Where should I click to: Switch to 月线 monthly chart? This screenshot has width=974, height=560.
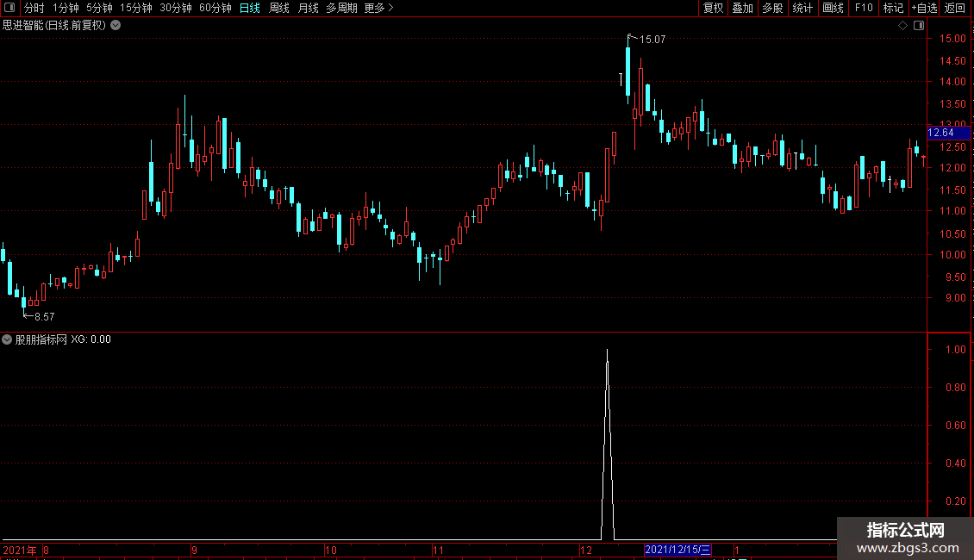[x=308, y=8]
